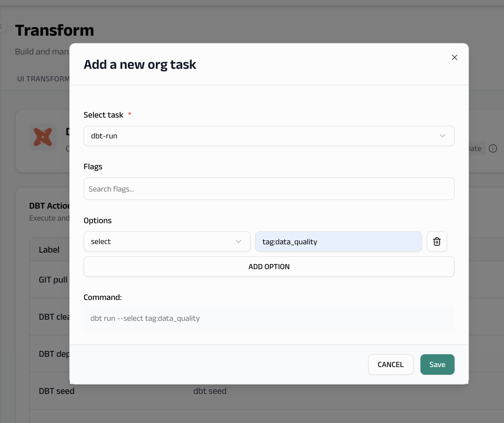
Task: Click the Label column header
Action: (49, 250)
